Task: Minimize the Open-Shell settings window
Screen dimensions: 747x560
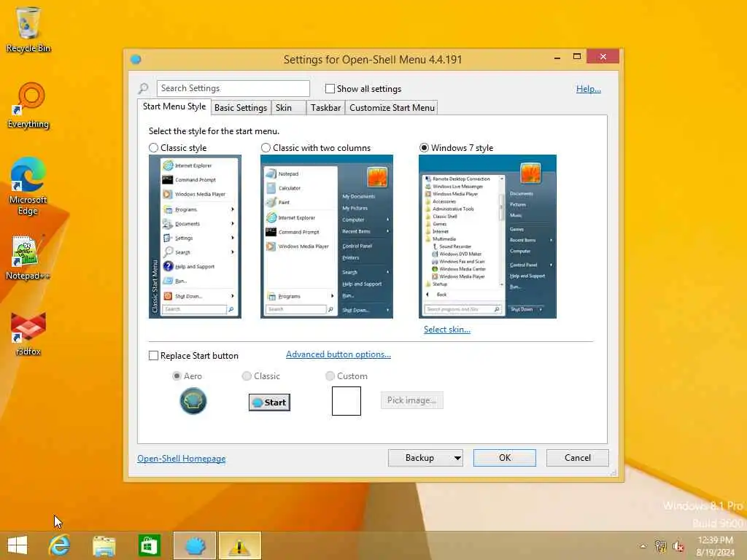Action: (557, 57)
